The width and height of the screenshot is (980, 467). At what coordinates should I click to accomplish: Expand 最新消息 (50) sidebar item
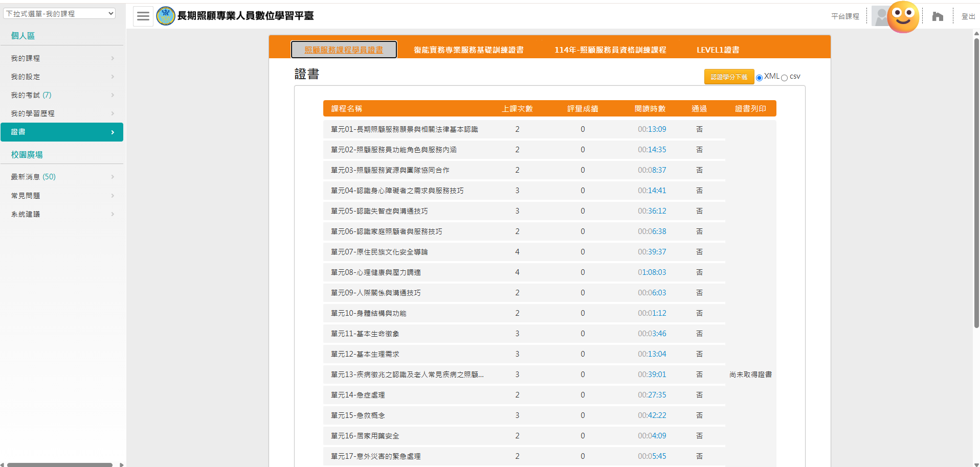tap(61, 177)
